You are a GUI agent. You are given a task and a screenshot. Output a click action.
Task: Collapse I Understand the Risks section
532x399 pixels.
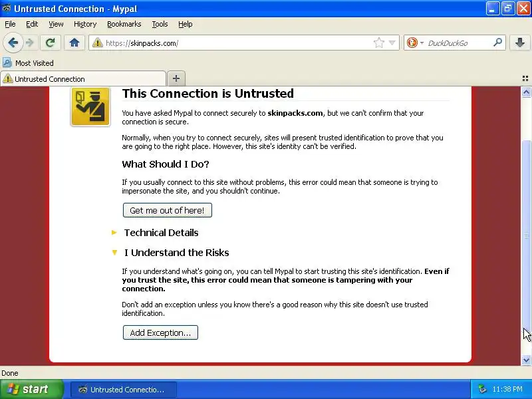176,253
